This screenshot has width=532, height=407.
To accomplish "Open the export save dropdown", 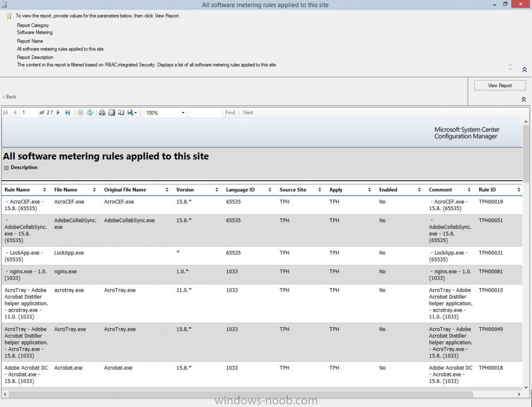I will pos(132,113).
